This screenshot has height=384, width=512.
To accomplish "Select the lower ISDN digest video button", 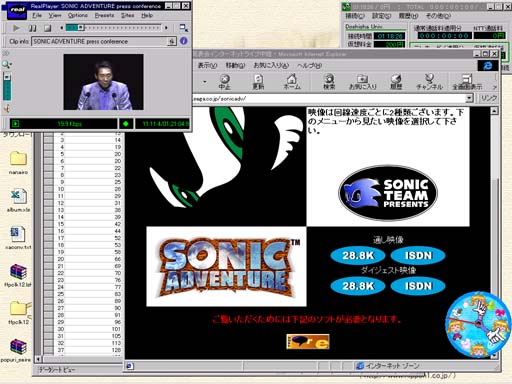I will (x=418, y=286).
